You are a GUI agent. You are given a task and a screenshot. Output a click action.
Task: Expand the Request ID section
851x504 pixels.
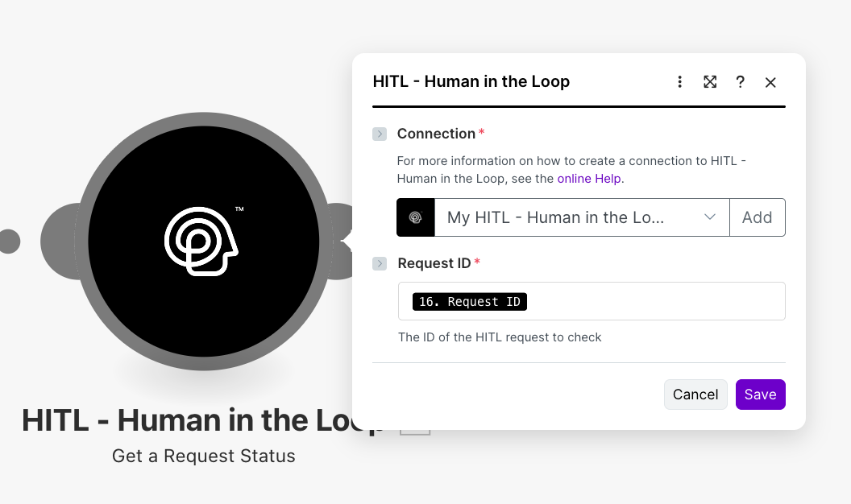(x=379, y=263)
